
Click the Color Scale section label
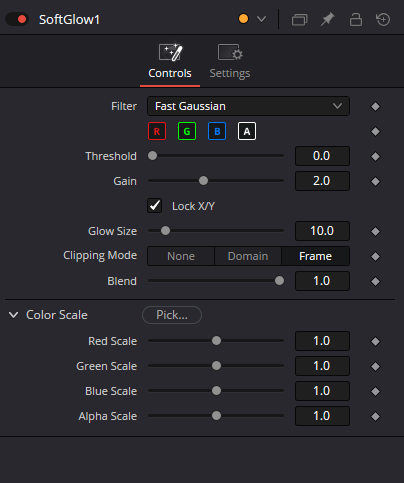pos(57,315)
